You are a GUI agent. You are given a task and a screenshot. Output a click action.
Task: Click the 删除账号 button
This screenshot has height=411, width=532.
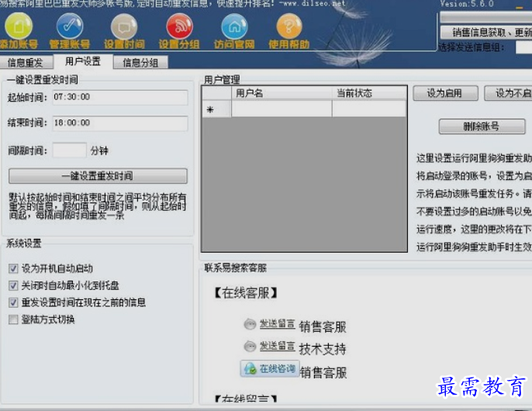tap(482, 126)
